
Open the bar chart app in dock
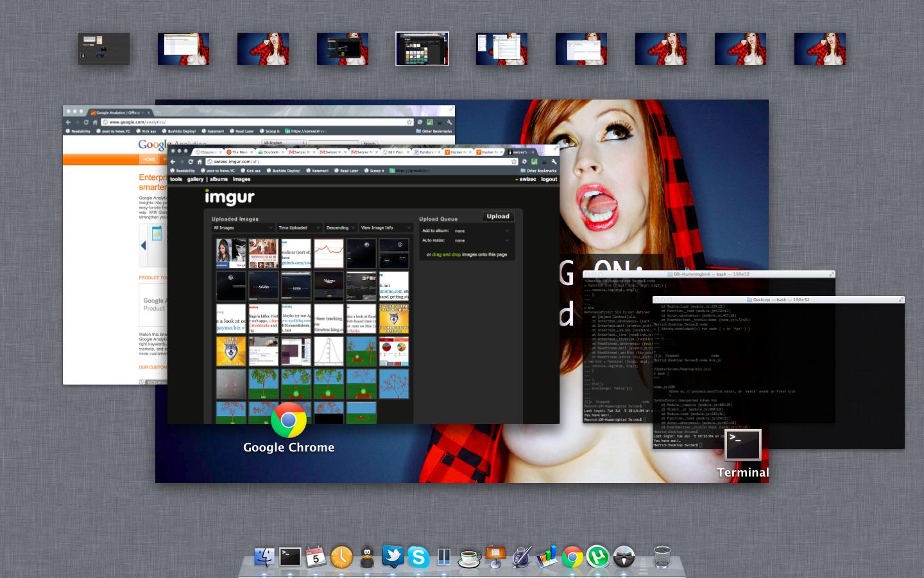pyautogui.click(x=547, y=556)
